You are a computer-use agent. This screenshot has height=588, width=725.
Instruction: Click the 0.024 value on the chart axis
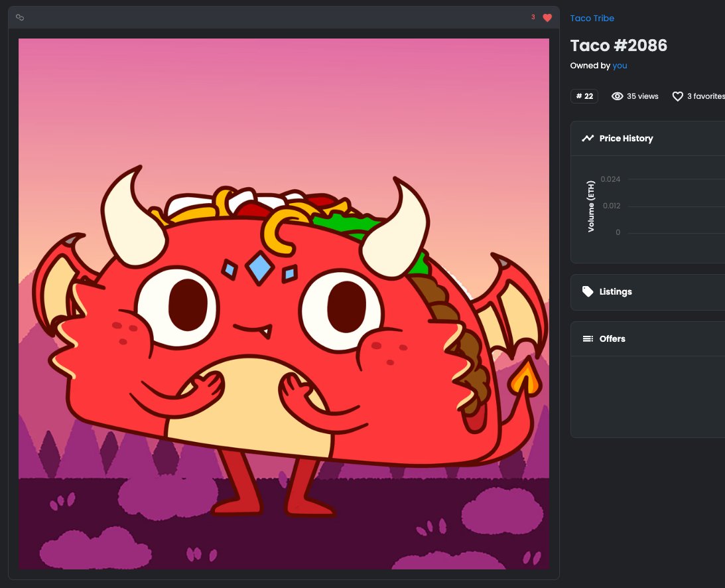click(x=610, y=179)
